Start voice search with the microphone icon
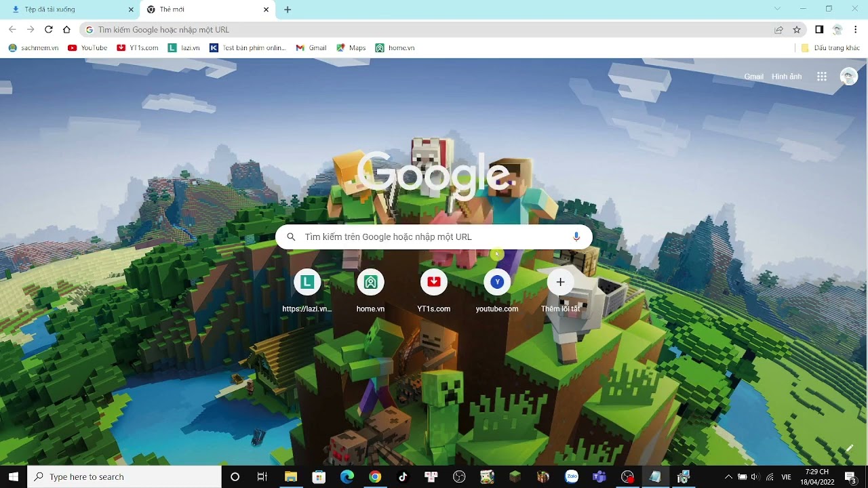The image size is (868, 488). pos(576,237)
